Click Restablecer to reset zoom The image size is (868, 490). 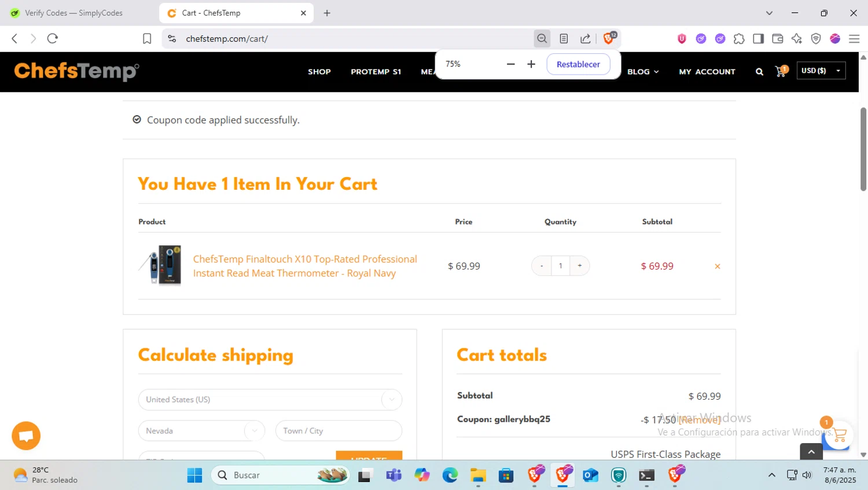578,64
